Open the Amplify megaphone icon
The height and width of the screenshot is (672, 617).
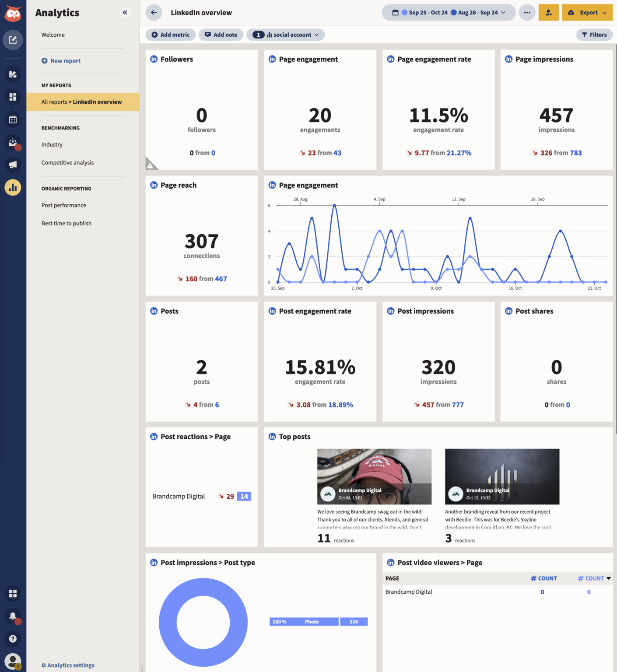click(x=13, y=165)
